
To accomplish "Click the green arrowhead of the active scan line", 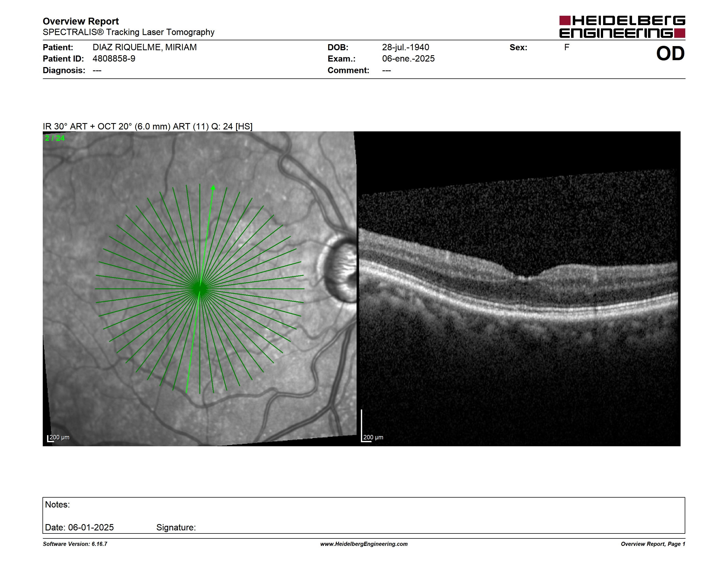I will click(x=213, y=187).
